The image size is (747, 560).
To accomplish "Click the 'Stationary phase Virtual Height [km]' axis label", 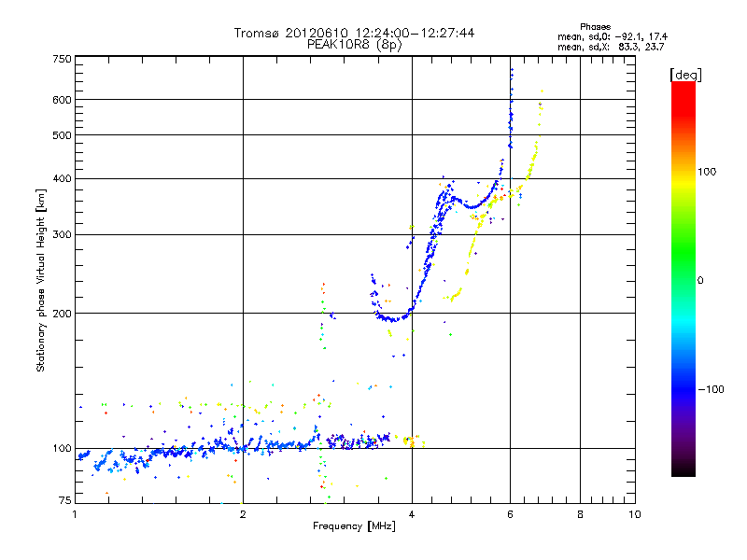I will [40, 281].
